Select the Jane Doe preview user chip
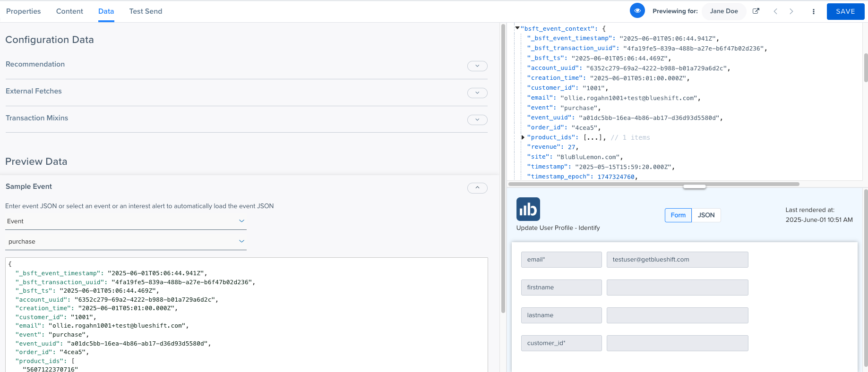 tap(724, 11)
